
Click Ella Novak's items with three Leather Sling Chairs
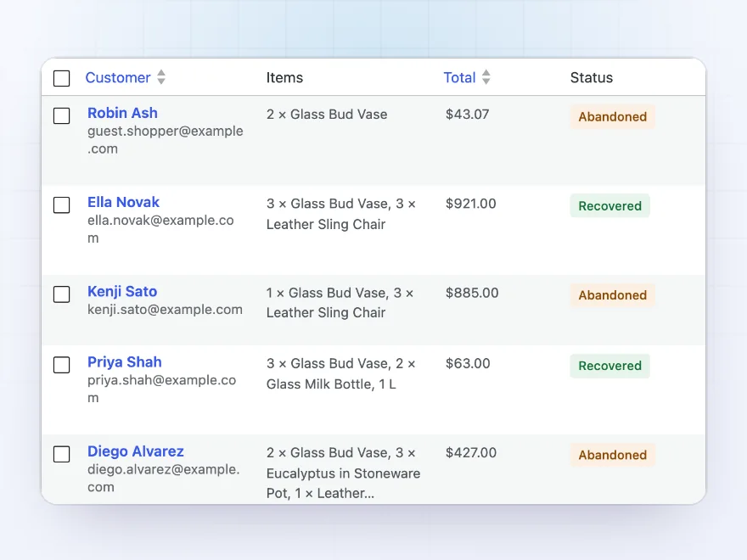click(341, 214)
